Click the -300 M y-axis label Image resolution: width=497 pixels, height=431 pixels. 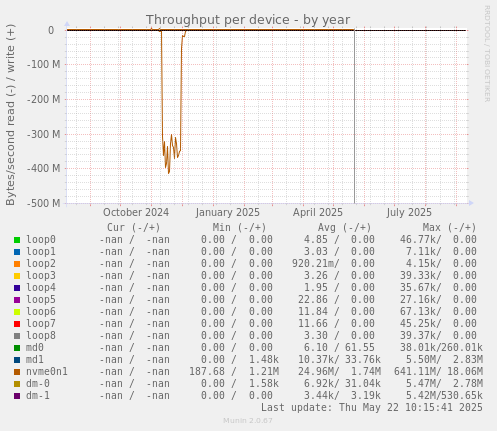pyautogui.click(x=44, y=134)
